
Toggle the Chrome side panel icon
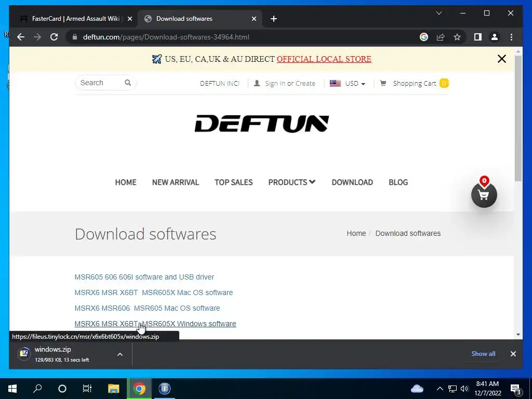[x=478, y=37]
